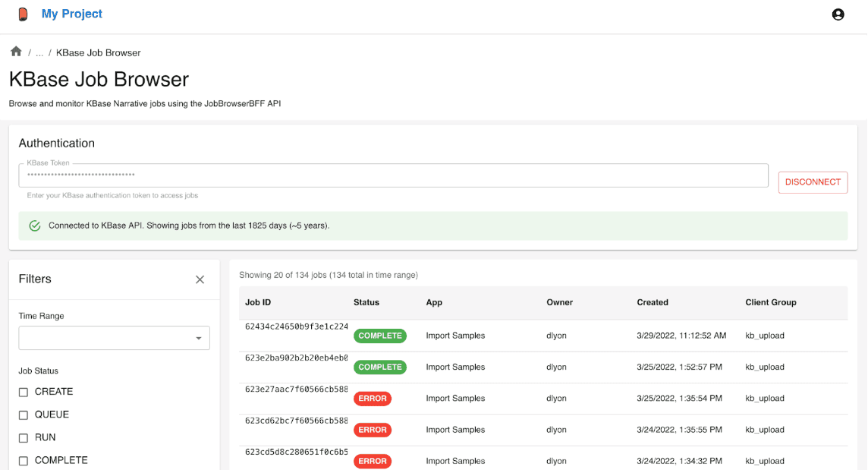Open the Time Range dropdown
The height and width of the screenshot is (470, 868).
coord(114,338)
